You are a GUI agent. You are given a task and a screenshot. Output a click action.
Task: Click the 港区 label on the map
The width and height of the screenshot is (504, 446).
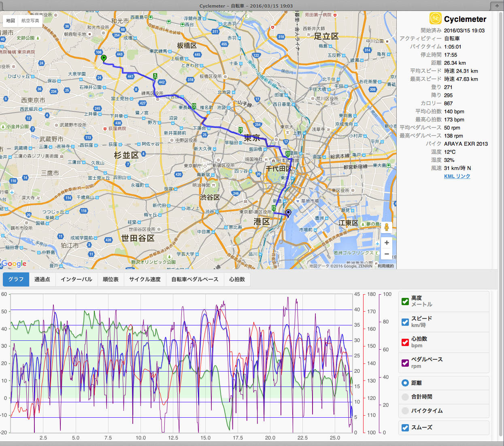(262, 221)
